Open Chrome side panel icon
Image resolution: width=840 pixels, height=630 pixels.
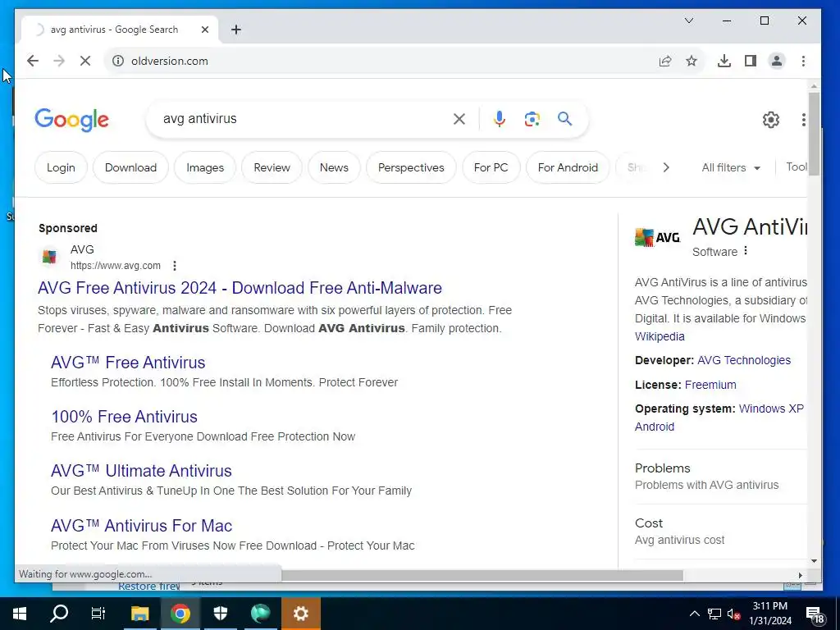751,61
